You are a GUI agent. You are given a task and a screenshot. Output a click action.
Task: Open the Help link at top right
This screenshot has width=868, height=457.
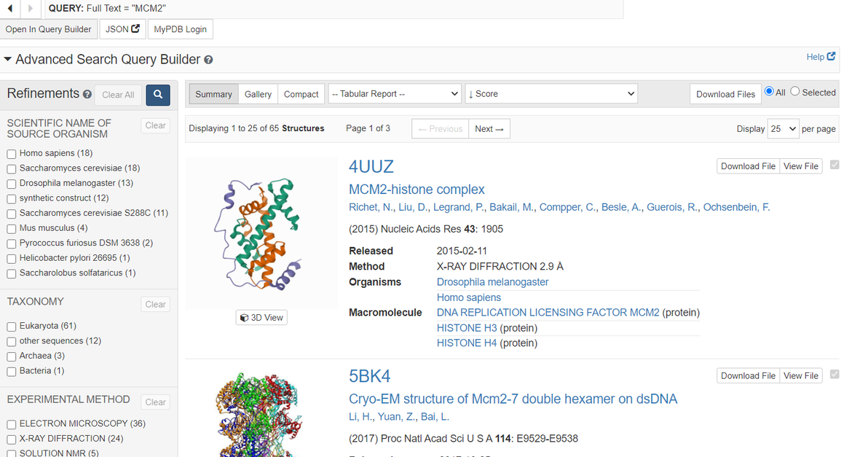[x=821, y=57]
